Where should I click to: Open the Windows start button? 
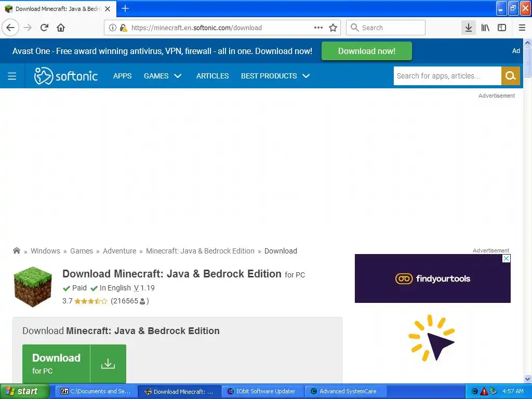(x=24, y=391)
